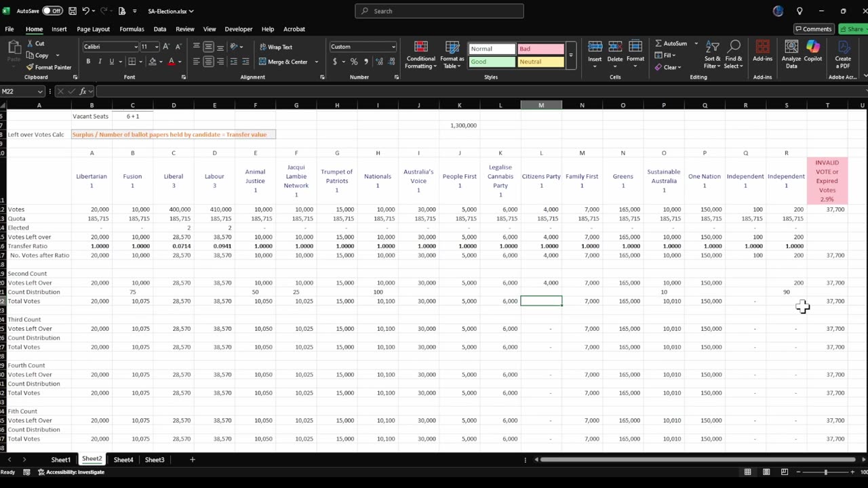
Task: Open the Format cells menu
Action: [635, 53]
